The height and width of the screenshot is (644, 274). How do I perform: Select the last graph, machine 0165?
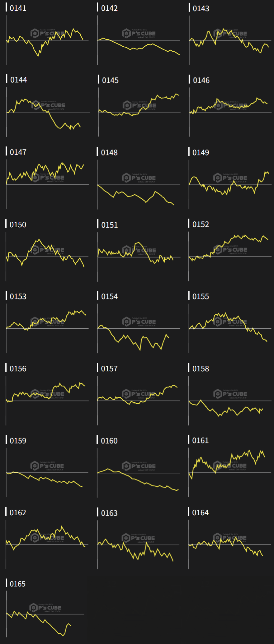click(x=45, y=614)
